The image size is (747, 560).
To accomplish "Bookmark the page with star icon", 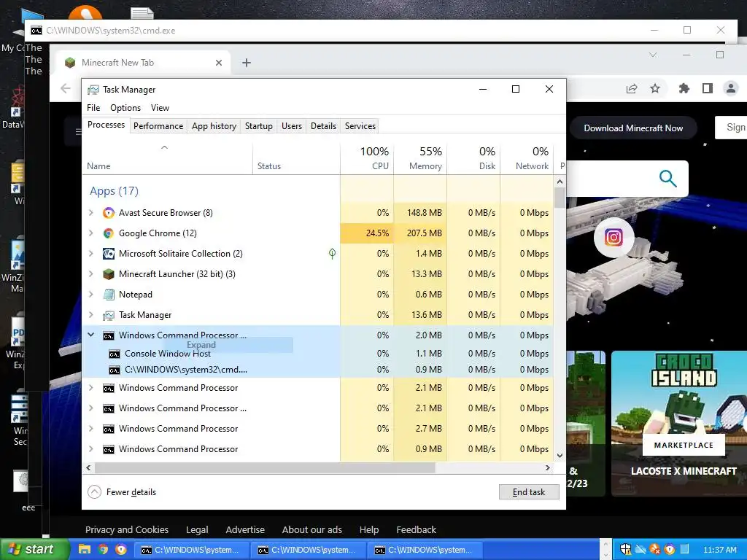I will pos(655,88).
